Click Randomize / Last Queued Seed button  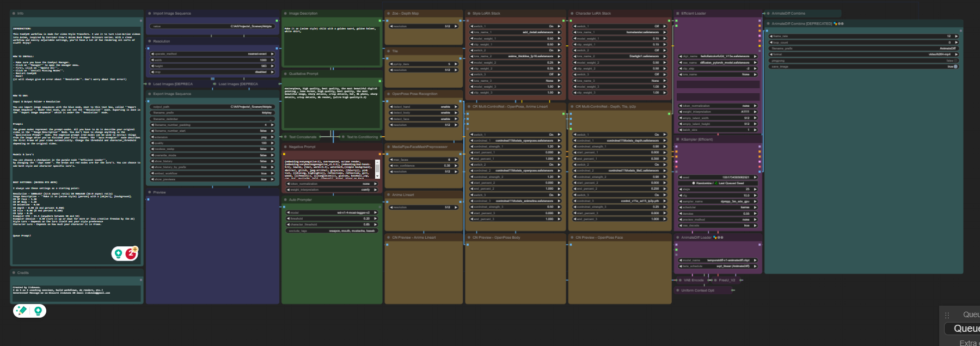pyautogui.click(x=718, y=183)
